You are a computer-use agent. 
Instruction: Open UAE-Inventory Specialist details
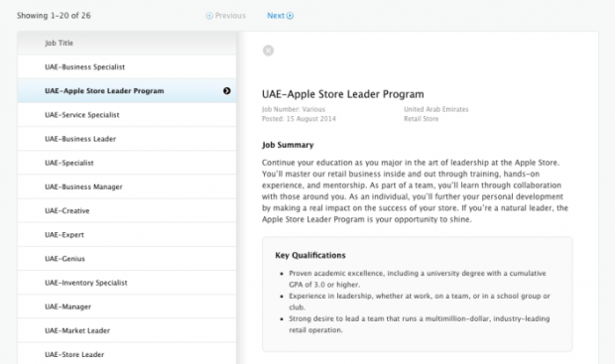click(x=127, y=283)
